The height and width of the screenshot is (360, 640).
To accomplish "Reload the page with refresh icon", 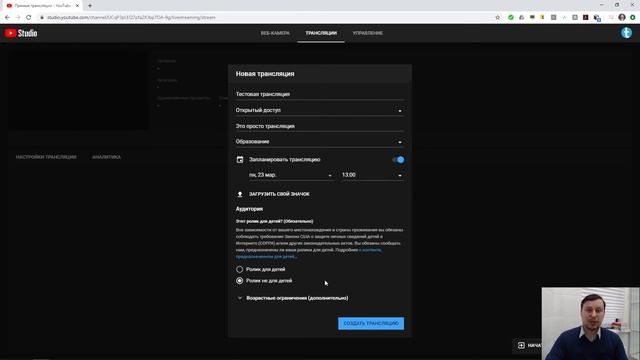I will [29, 18].
